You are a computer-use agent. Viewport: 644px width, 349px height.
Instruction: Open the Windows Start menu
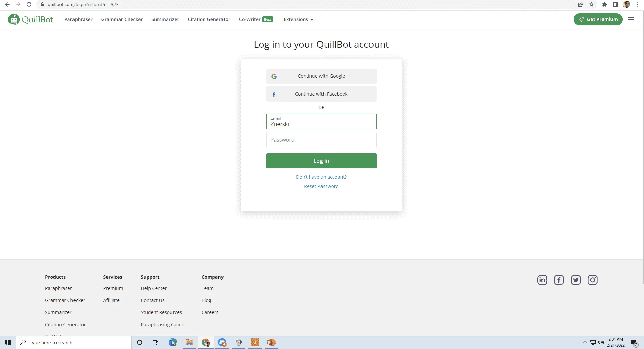click(8, 342)
